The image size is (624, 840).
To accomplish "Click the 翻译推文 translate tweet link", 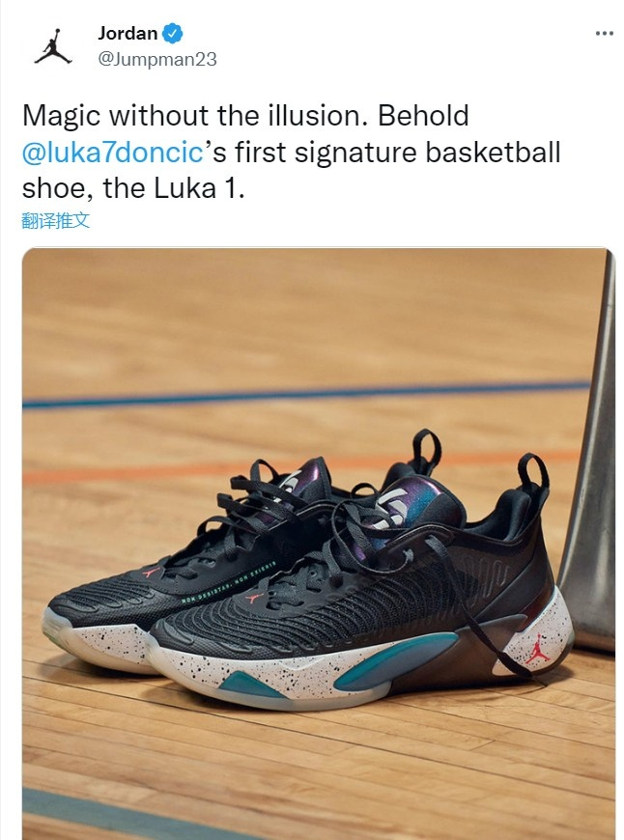I will [x=56, y=221].
